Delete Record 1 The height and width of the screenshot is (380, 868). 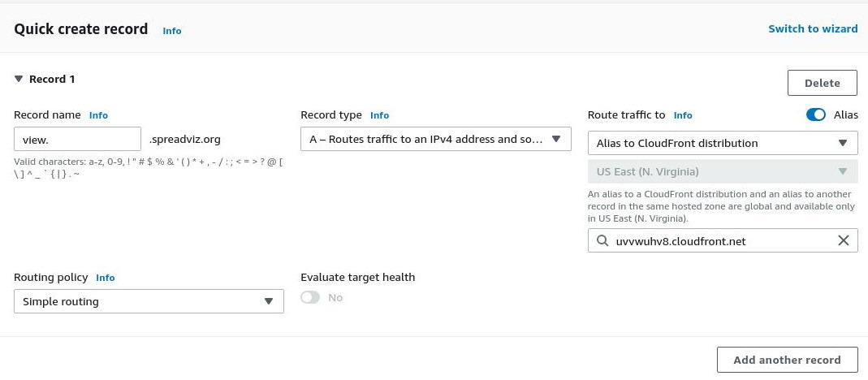click(822, 83)
